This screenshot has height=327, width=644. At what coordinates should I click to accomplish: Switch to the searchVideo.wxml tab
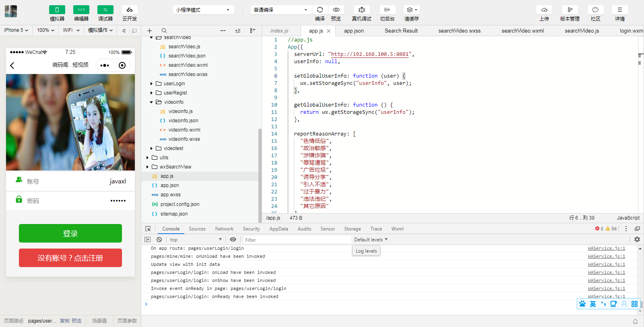[522, 31]
